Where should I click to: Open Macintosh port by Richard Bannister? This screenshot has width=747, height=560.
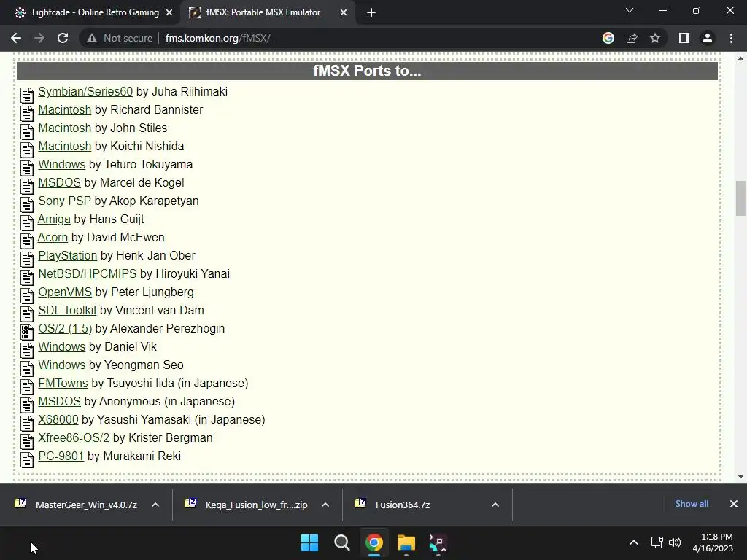click(64, 109)
